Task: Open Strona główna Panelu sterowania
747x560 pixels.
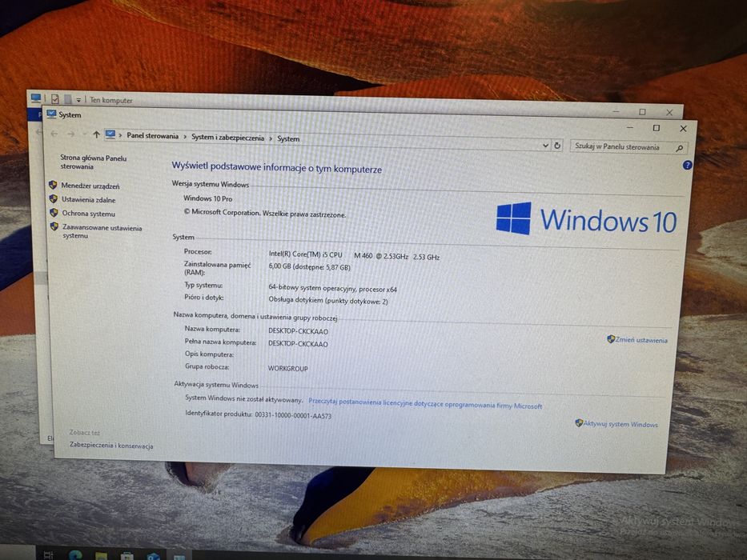Action: coord(93,162)
